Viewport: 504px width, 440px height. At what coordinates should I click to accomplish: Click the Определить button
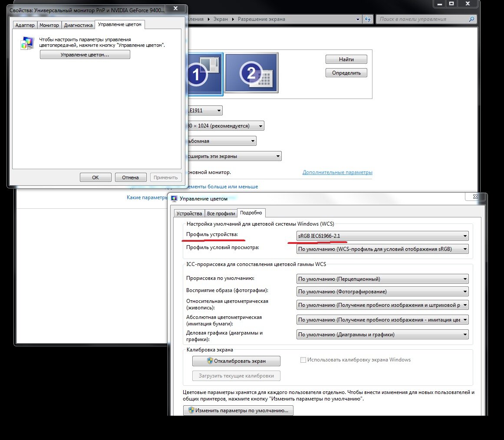point(346,73)
